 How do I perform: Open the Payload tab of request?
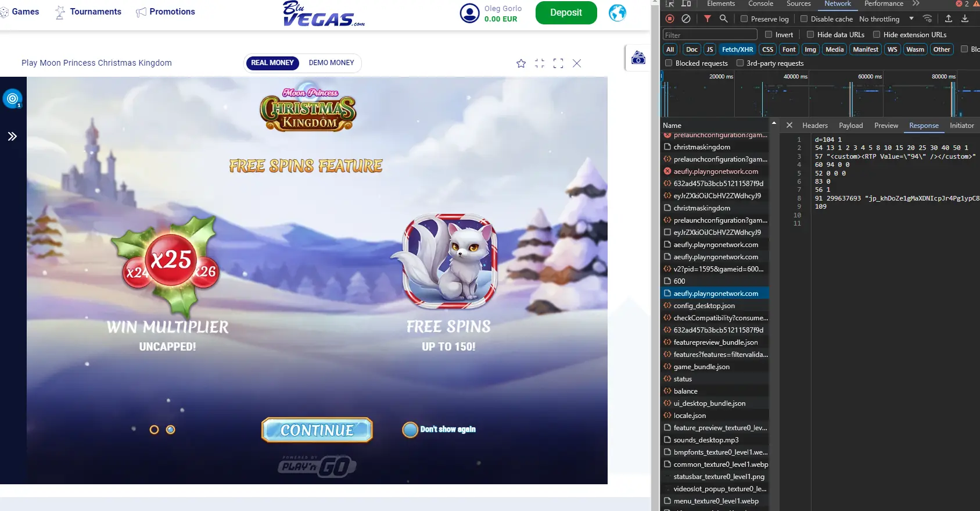point(851,126)
